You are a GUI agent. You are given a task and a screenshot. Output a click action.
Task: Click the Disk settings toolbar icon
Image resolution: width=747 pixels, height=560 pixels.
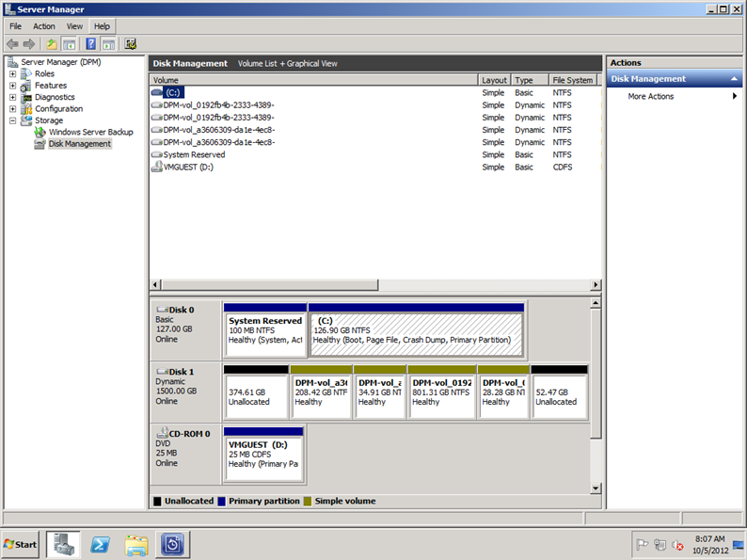(131, 44)
